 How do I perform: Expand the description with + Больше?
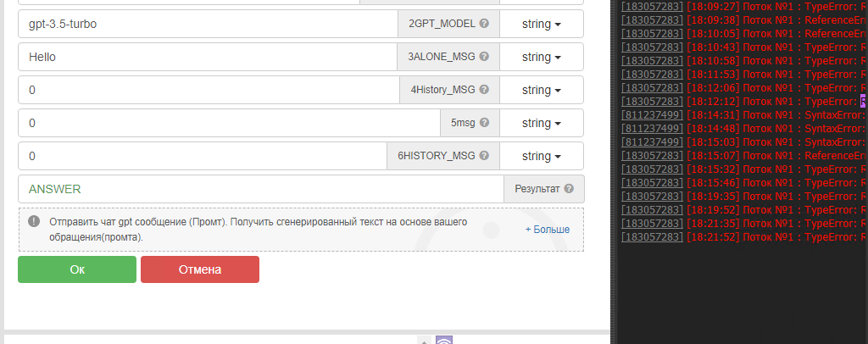click(x=547, y=230)
